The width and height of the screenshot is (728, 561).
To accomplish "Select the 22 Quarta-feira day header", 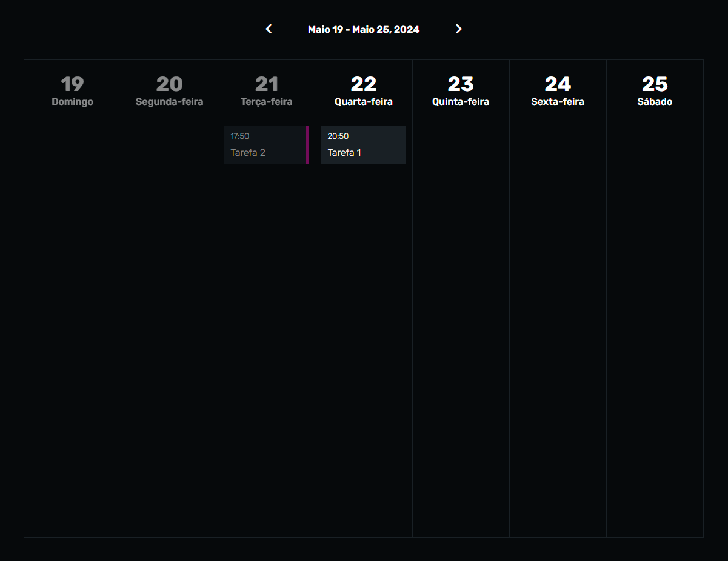I will coord(364,91).
